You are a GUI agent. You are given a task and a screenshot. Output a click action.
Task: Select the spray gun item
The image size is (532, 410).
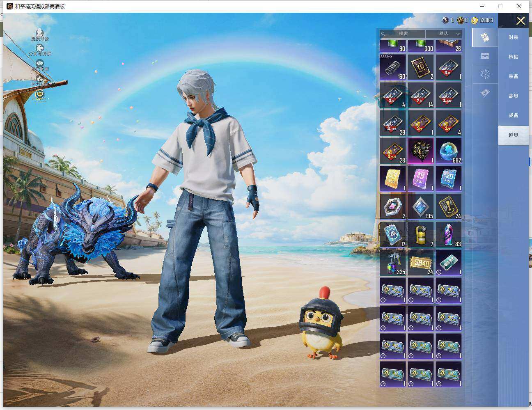(x=393, y=263)
